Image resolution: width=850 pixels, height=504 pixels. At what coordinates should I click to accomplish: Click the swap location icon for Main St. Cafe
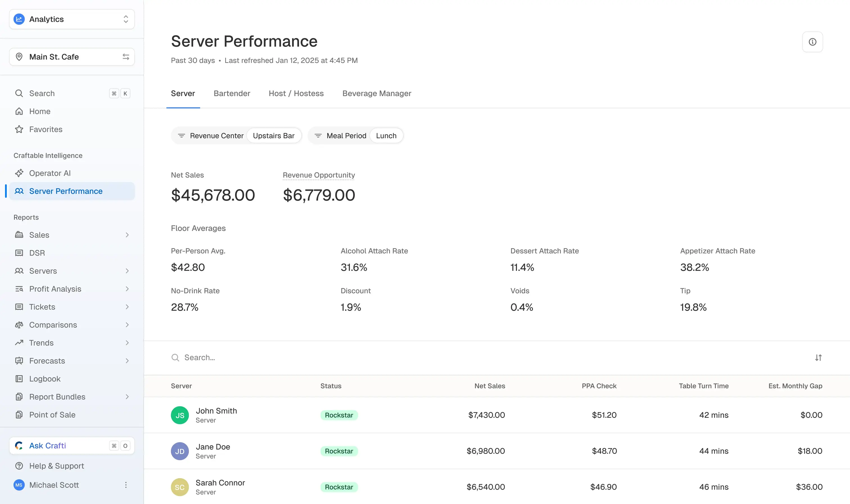pyautogui.click(x=126, y=57)
